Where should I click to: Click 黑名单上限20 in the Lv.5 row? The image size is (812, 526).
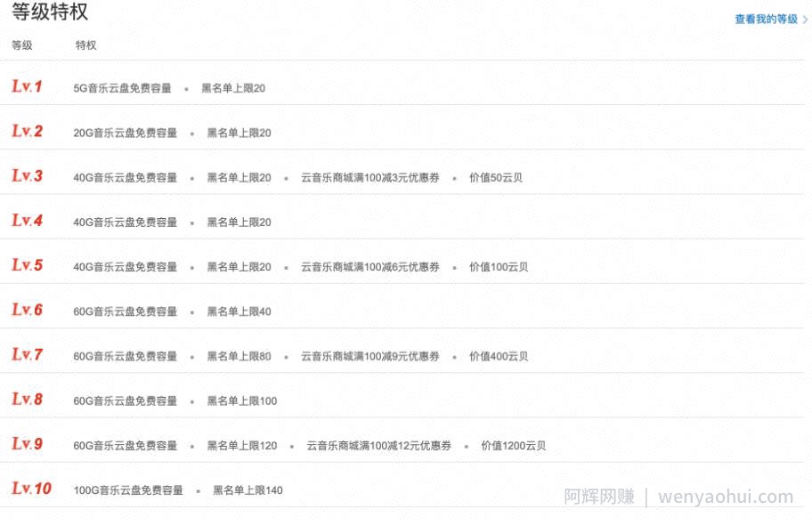pyautogui.click(x=240, y=267)
